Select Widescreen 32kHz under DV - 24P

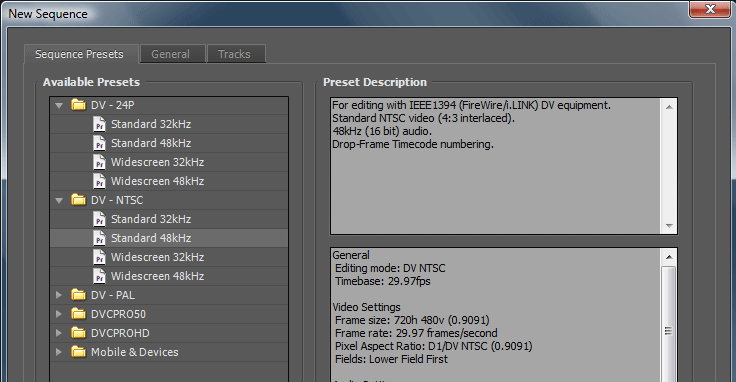pos(169,162)
